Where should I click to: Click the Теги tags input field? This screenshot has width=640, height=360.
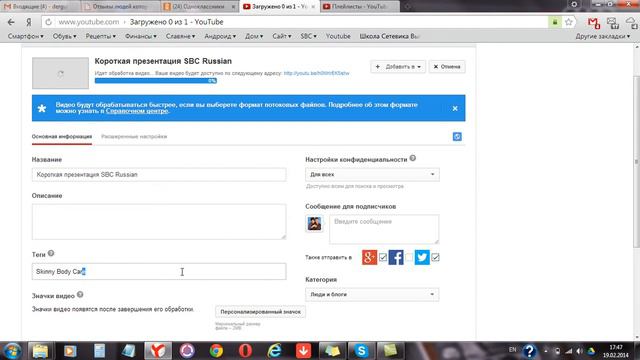coord(159,271)
